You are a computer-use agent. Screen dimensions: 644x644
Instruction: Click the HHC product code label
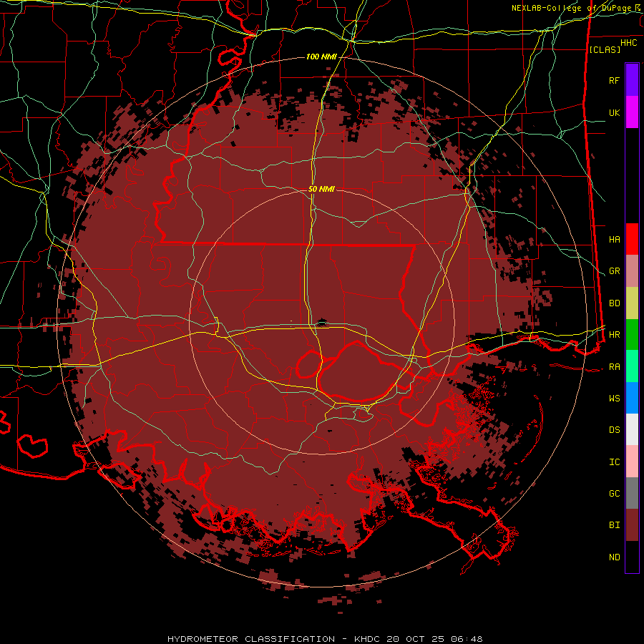coord(629,43)
